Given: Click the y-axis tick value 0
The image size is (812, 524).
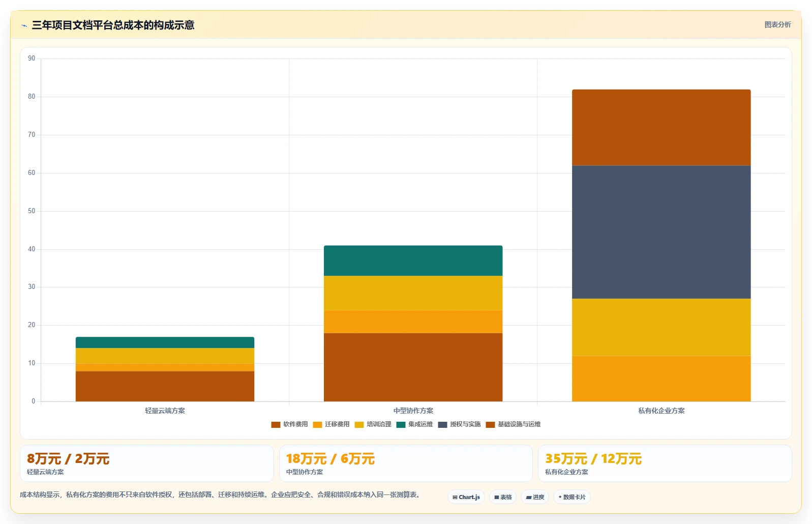Looking at the screenshot, I should point(34,401).
